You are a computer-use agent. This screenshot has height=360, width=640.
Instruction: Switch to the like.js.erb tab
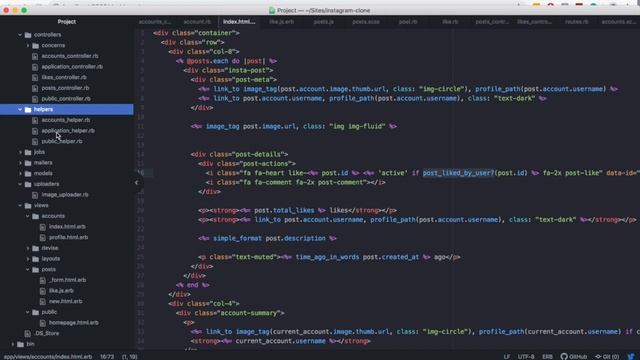tap(282, 22)
